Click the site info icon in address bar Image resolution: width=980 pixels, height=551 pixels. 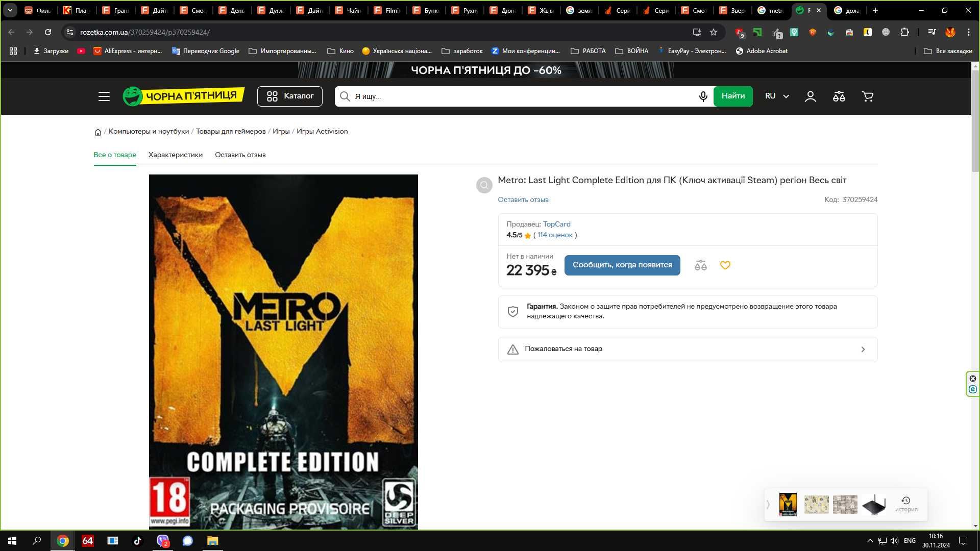point(70,32)
